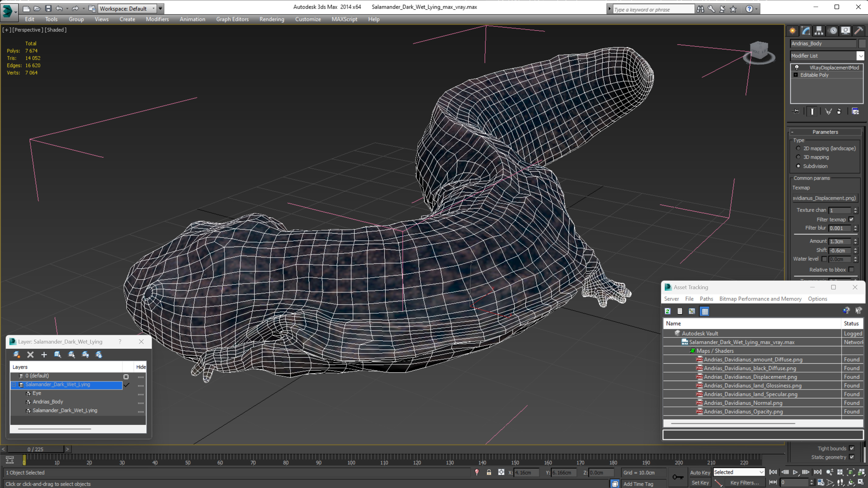Collapse Salamander_Dark_Wet_Lying layer tree
This screenshot has height=488, width=868.
tap(14, 384)
